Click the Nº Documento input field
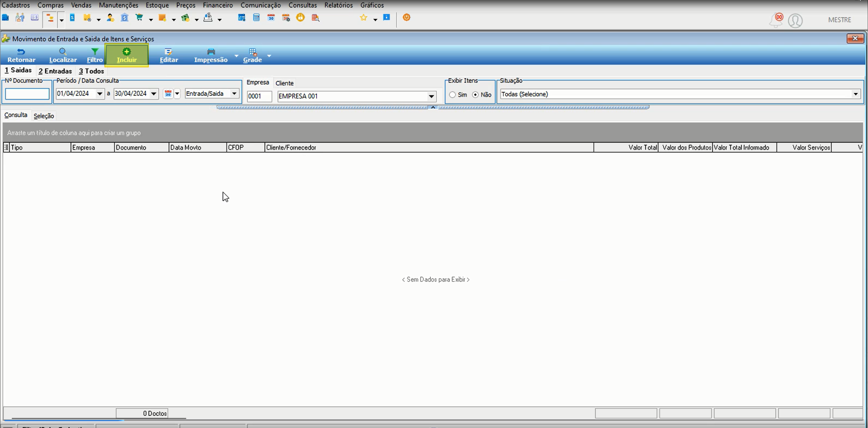The height and width of the screenshot is (428, 868). click(27, 94)
